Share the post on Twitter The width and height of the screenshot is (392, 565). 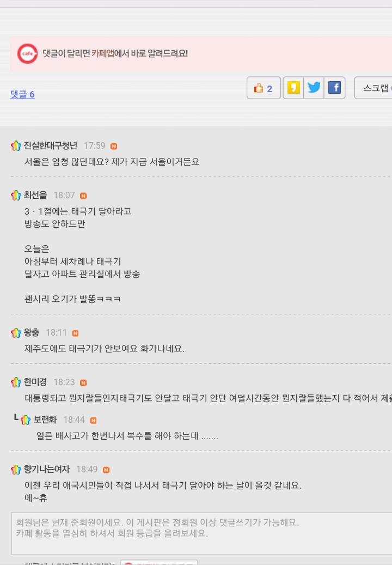coord(314,88)
